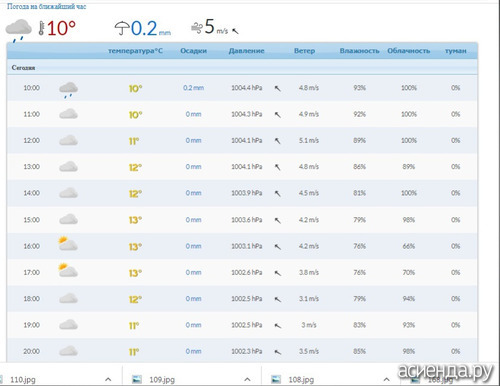Screen dimensions: 500x386
Task: Click the partly sunny icon at 16:00
Action: [x=68, y=244]
